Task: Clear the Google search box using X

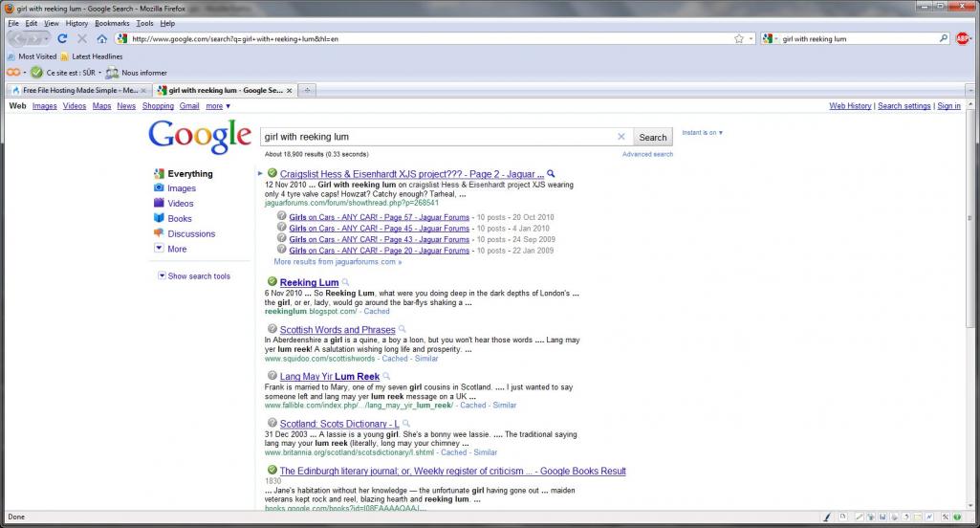Action: pyautogui.click(x=621, y=137)
